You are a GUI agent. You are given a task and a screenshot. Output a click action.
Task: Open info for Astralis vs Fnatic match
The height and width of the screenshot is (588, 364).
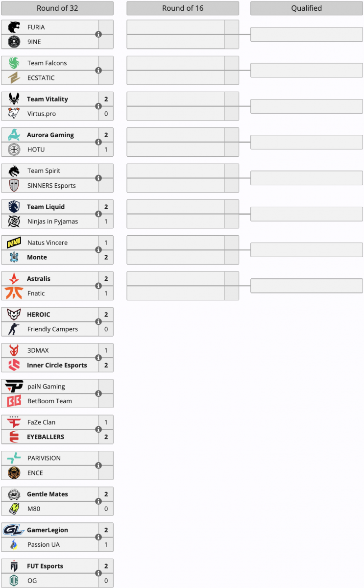coord(98,286)
